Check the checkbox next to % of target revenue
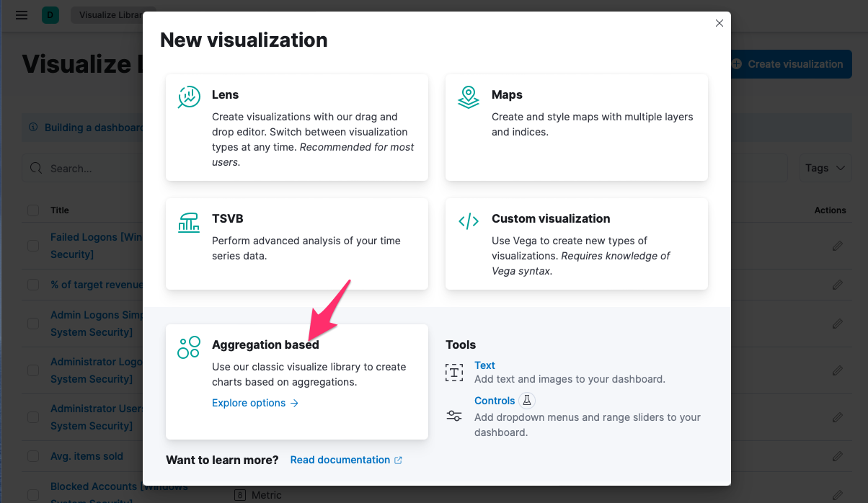The height and width of the screenshot is (503, 868). pos(32,285)
